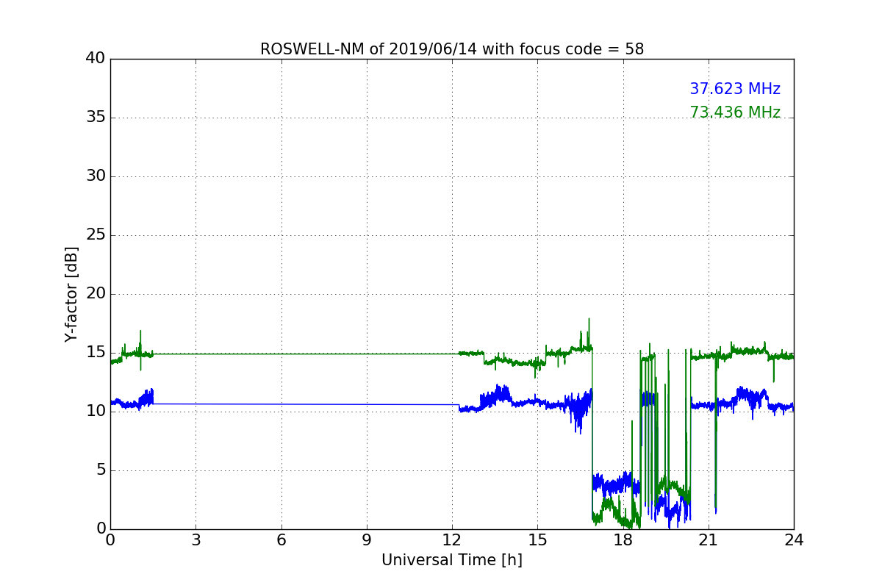882x588 pixels.
Task: Click the plot title ROSWELL-NM of 2019/06/14
Action: coord(452,49)
